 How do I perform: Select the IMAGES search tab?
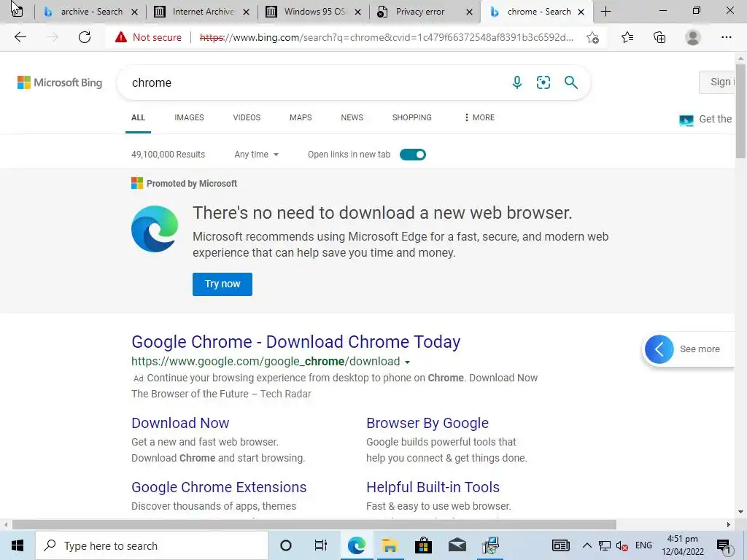pyautogui.click(x=189, y=117)
